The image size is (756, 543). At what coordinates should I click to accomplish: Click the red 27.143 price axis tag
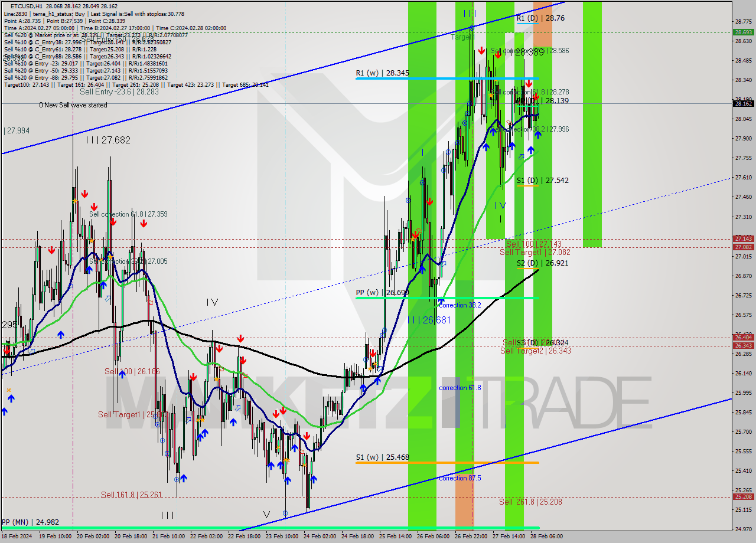[x=743, y=239]
